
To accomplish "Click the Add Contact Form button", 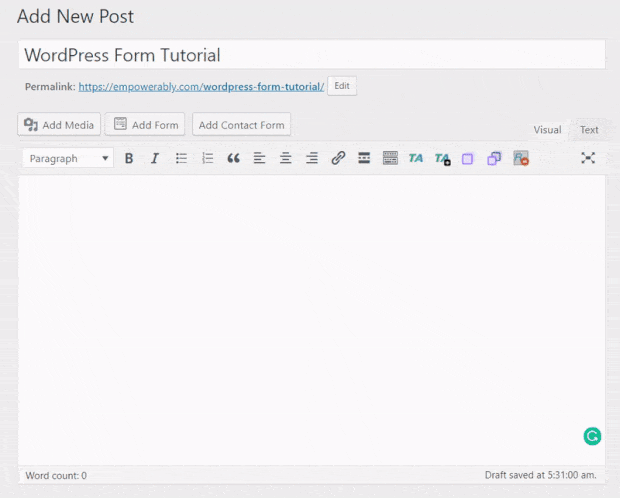I will [241, 125].
